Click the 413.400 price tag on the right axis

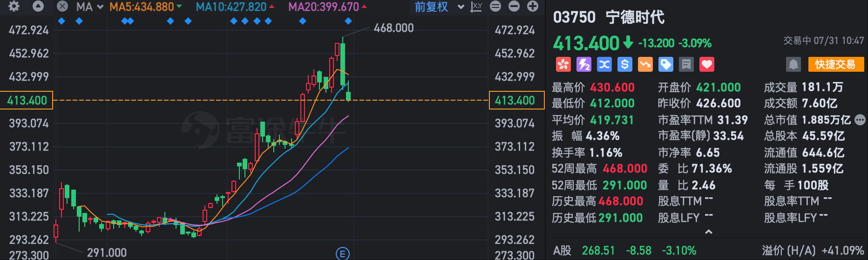[516, 100]
